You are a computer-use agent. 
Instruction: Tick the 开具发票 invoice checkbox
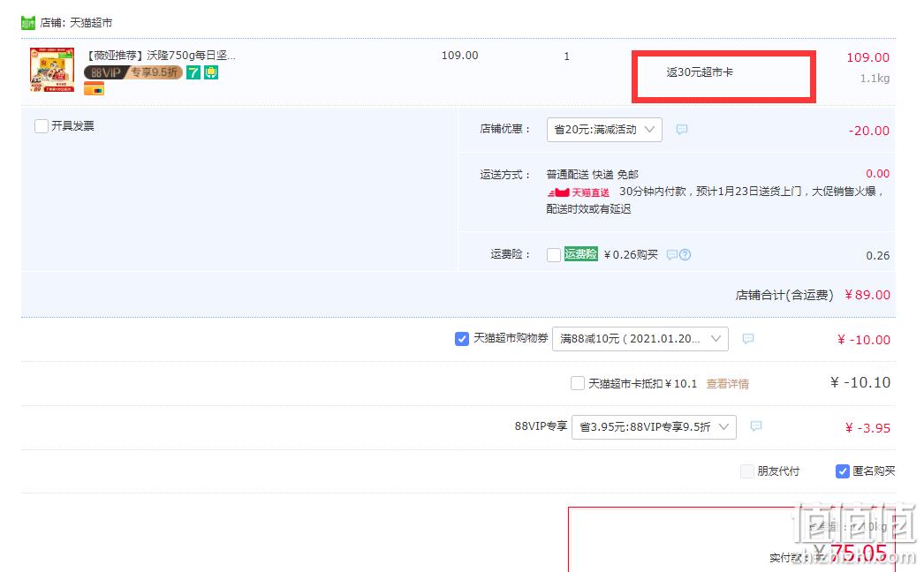[42, 126]
